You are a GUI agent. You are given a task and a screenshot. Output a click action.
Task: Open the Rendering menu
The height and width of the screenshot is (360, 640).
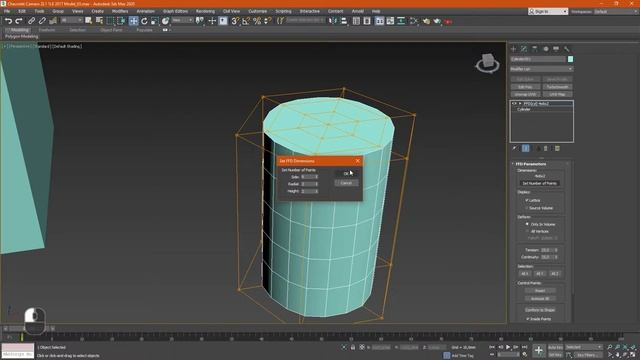click(x=205, y=11)
